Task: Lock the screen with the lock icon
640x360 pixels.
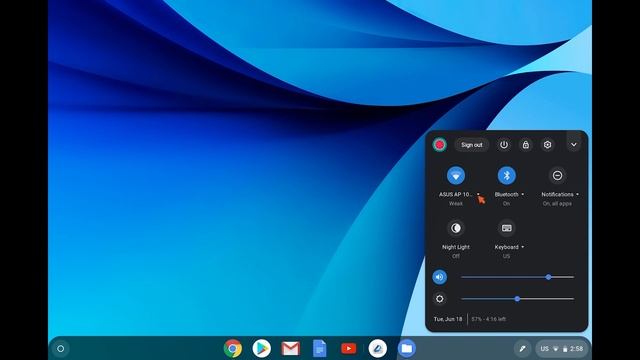Action: (526, 144)
